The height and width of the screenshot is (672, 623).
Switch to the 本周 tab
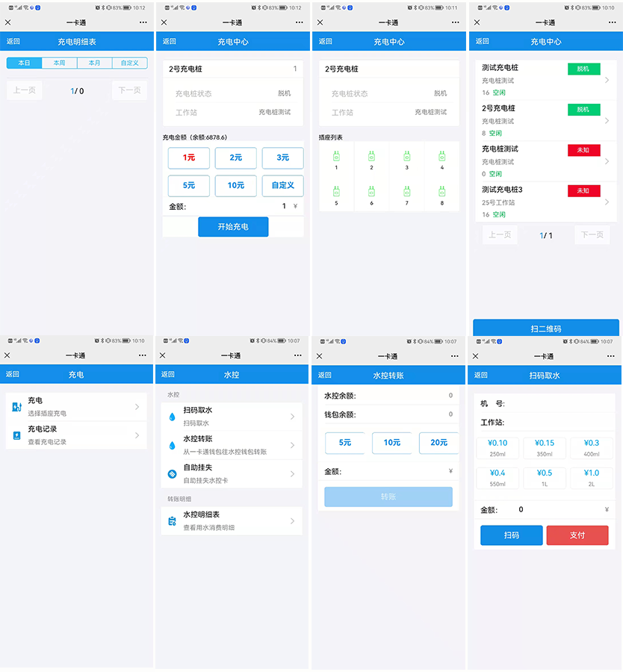pos(59,63)
